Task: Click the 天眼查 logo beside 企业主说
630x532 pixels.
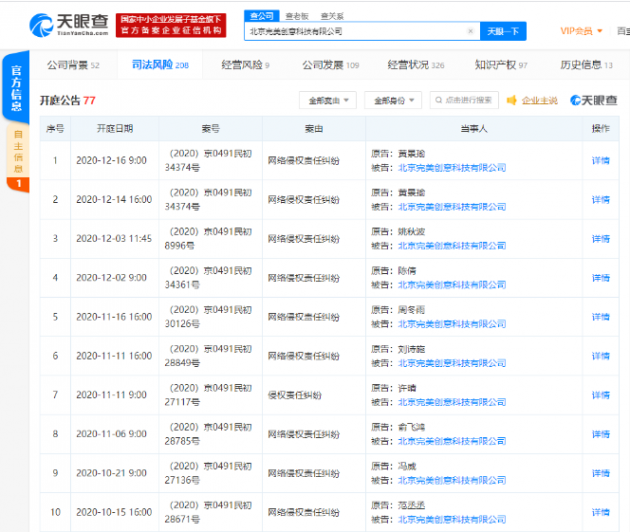Action: click(x=593, y=100)
